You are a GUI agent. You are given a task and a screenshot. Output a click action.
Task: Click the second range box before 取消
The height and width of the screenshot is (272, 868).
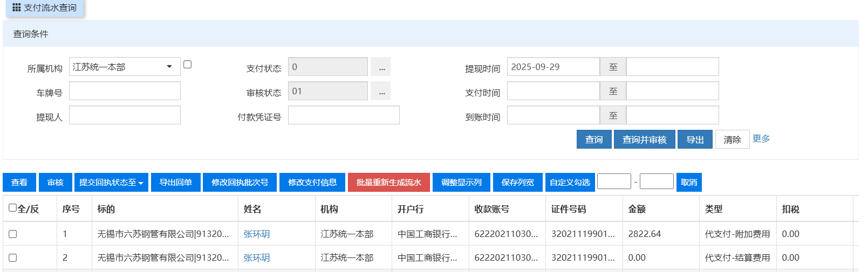coord(657,182)
